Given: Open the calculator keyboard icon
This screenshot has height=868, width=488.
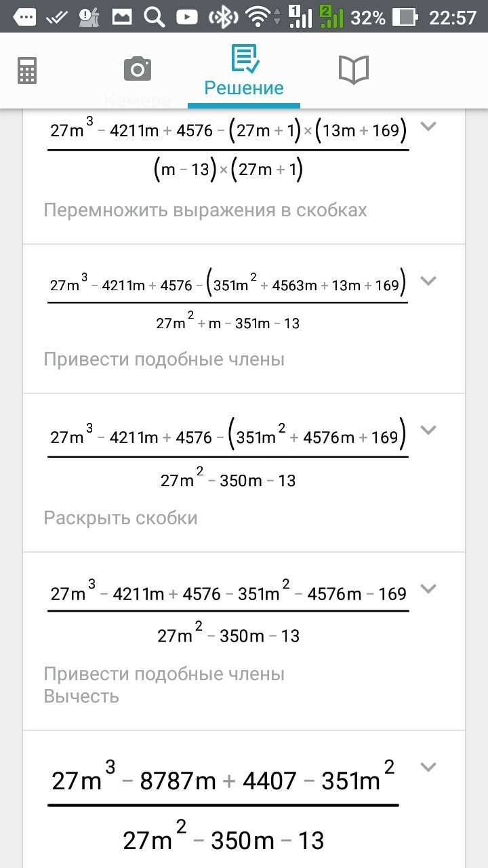Looking at the screenshot, I should click(27, 70).
